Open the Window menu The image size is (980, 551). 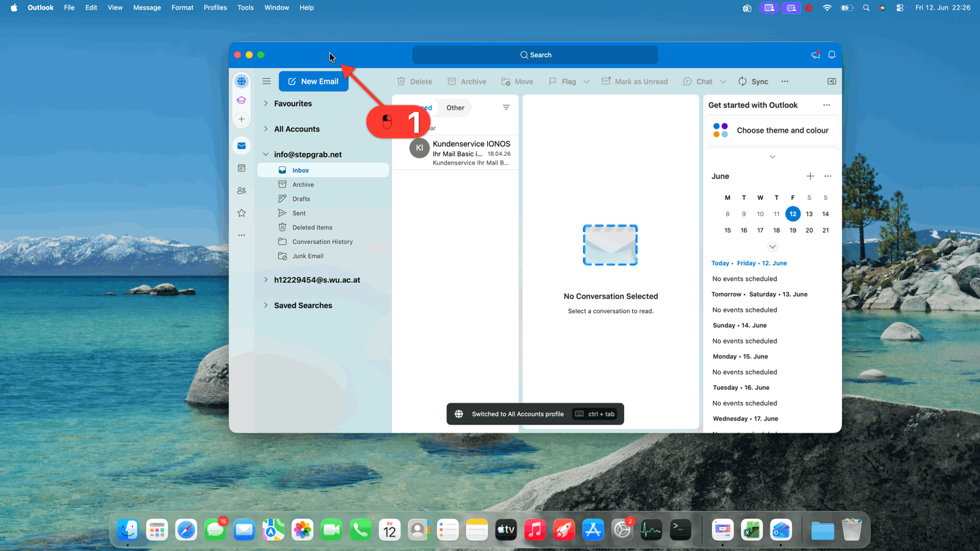276,7
